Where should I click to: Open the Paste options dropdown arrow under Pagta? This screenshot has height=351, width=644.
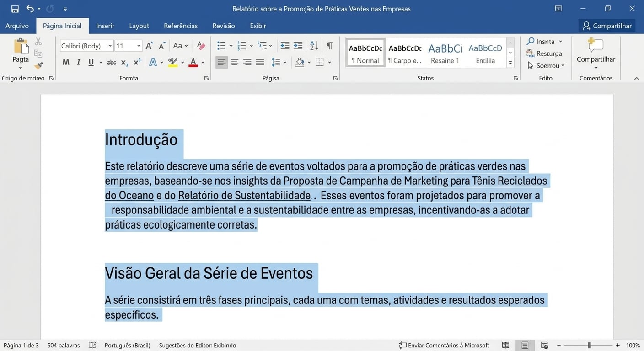(x=21, y=68)
